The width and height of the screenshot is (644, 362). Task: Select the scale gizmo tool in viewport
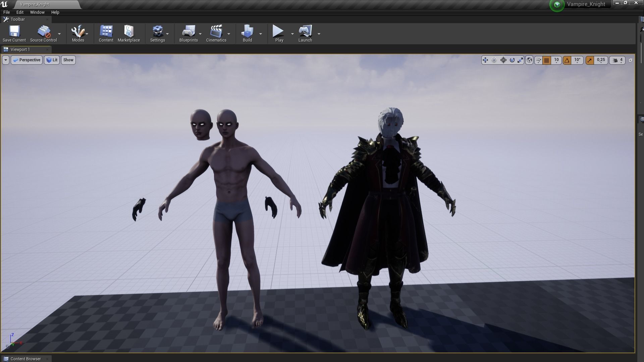click(520, 60)
